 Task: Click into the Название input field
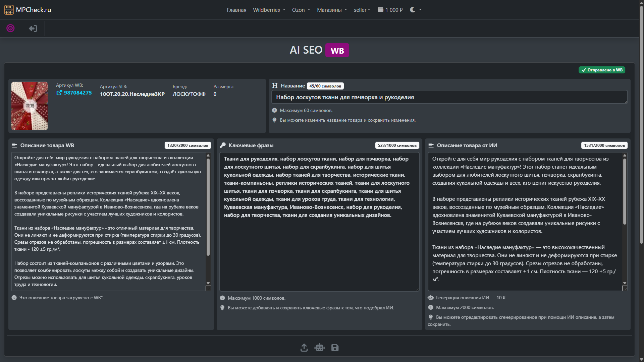(x=449, y=97)
